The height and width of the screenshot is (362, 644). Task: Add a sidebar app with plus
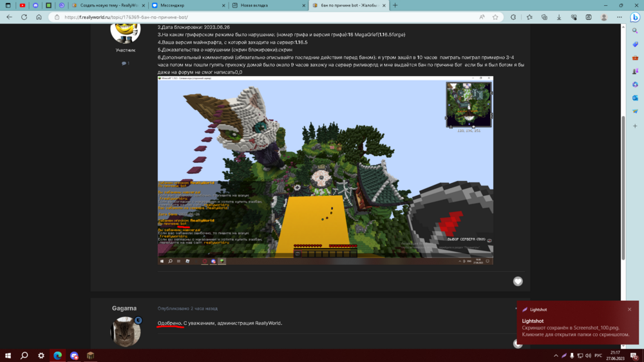(x=635, y=126)
